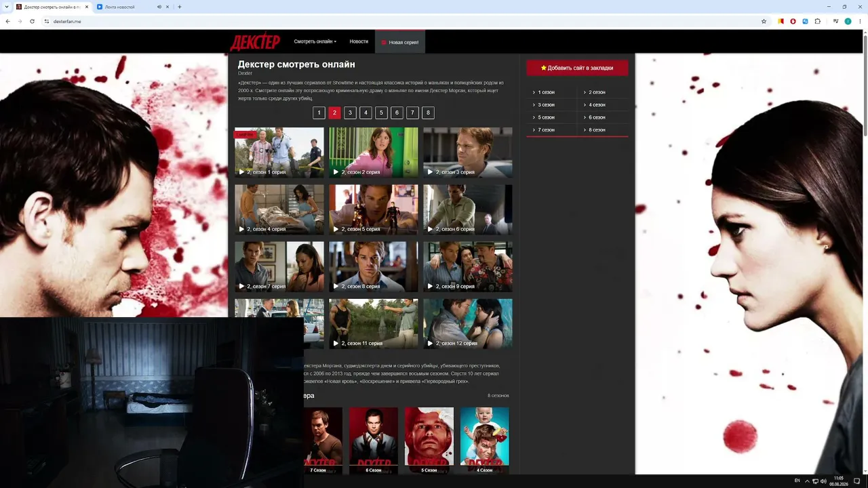Screen dimensions: 868x488
Task: Open the tab search dropdown arrow
Action: tap(6, 7)
